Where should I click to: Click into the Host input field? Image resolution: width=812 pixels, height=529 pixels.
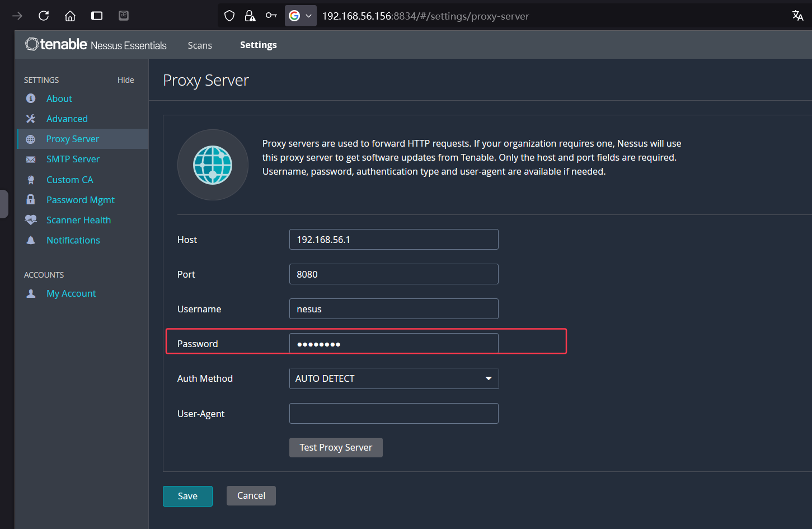point(393,240)
